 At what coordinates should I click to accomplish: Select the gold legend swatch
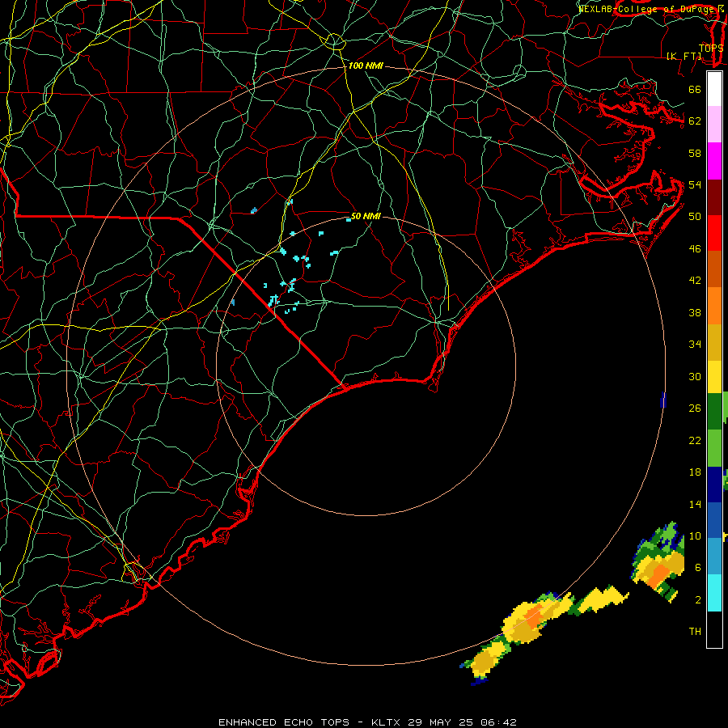714,341
